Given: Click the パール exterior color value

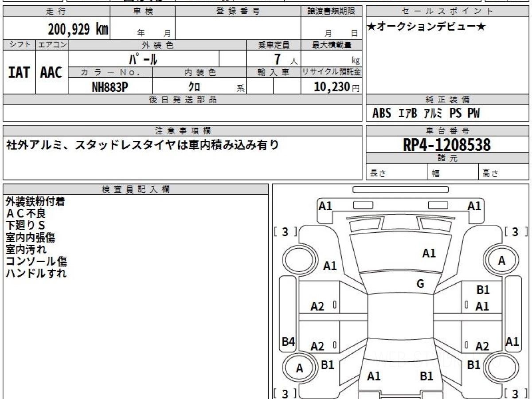Looking at the screenshot, I should (143, 59).
